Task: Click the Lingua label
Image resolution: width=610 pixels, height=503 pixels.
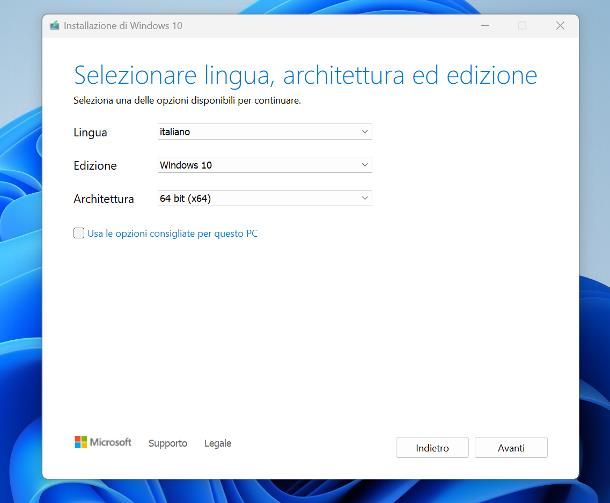Action: (90, 132)
